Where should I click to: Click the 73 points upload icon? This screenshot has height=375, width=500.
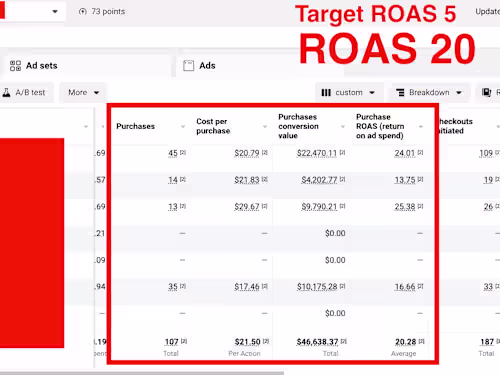tap(82, 12)
